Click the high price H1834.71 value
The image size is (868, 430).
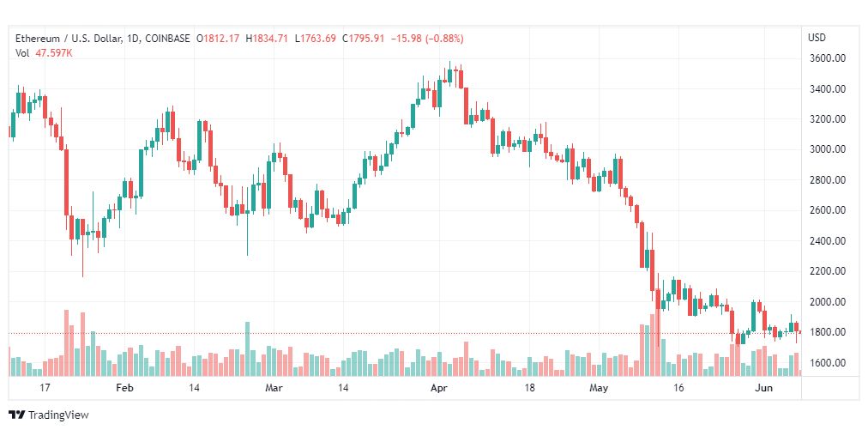267,39
